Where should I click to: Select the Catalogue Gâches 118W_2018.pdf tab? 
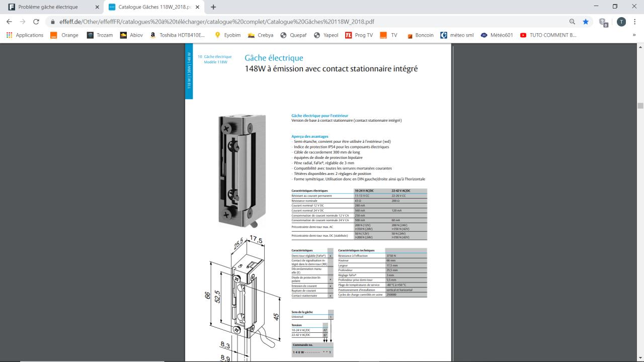click(154, 7)
